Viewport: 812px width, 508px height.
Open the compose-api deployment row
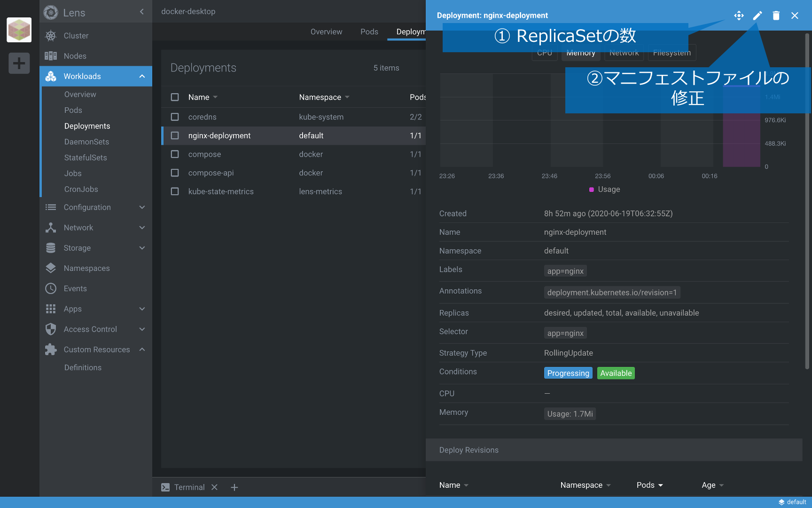click(294, 173)
